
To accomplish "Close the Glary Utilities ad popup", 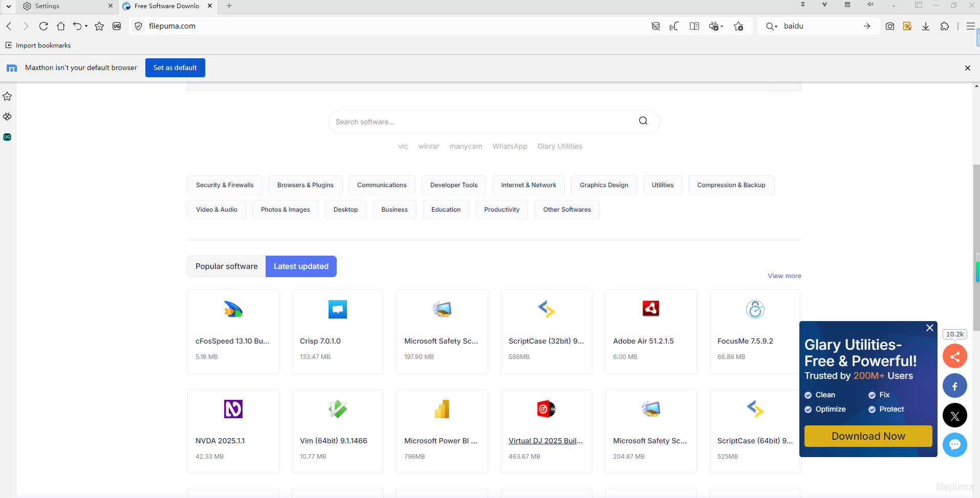I will pos(930,328).
